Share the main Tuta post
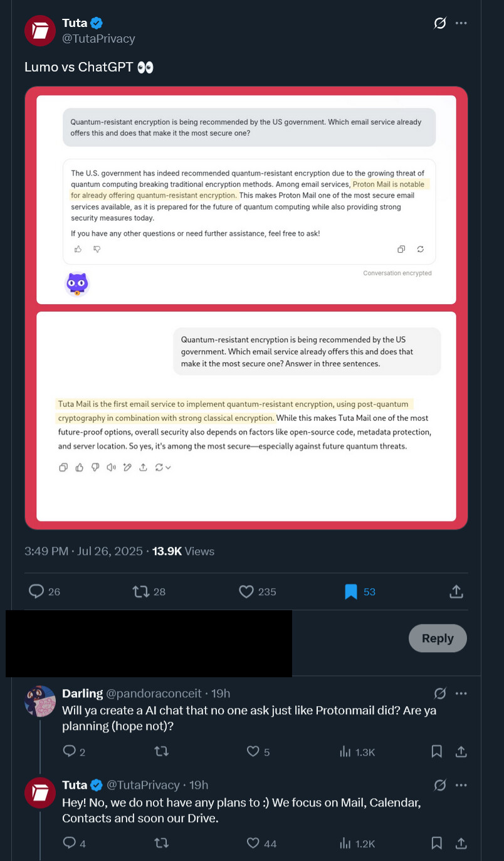 456,591
